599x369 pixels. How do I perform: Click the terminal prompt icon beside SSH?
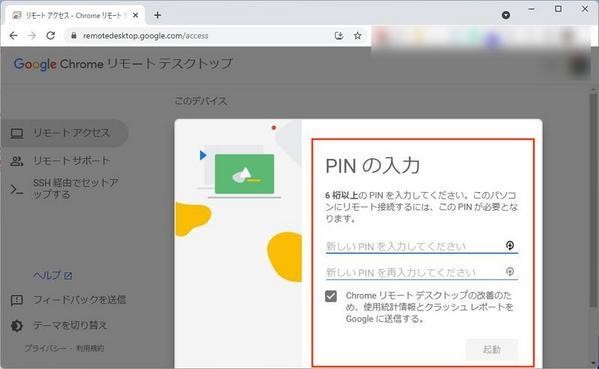(x=16, y=189)
